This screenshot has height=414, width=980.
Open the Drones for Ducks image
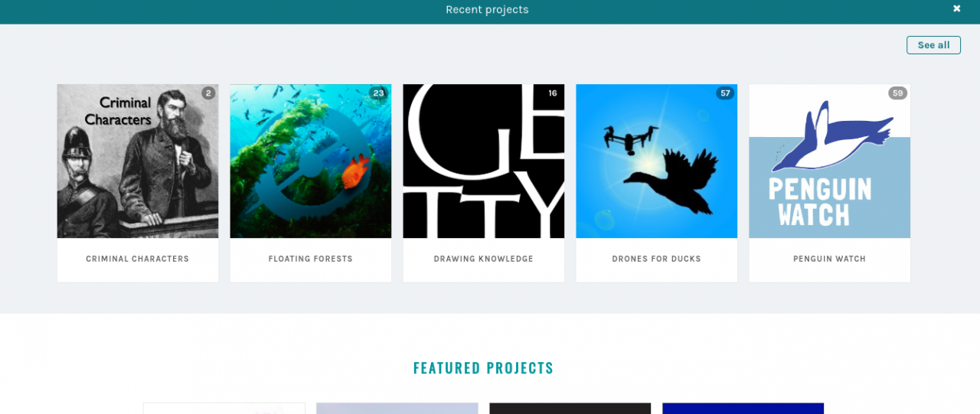pos(657,161)
